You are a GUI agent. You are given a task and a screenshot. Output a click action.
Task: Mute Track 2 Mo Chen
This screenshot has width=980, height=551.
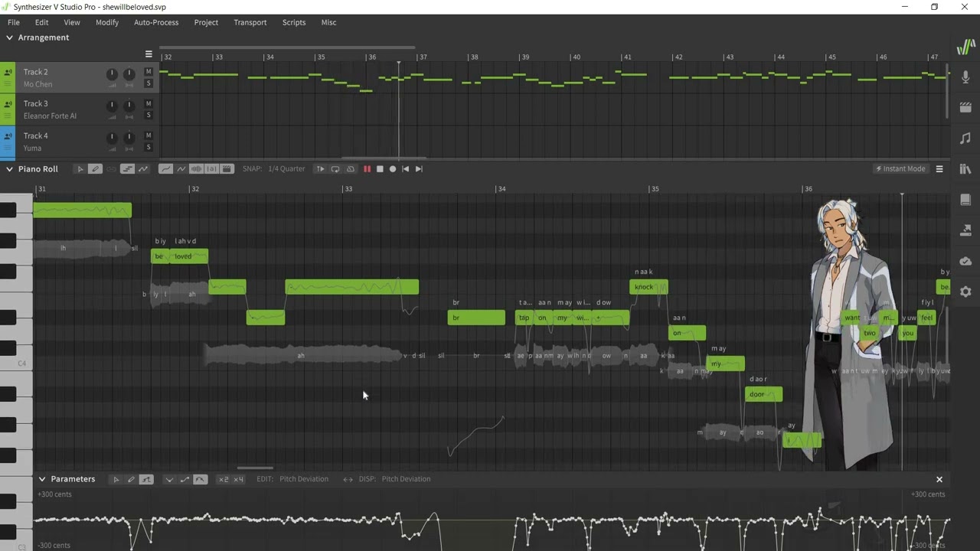[x=149, y=72]
